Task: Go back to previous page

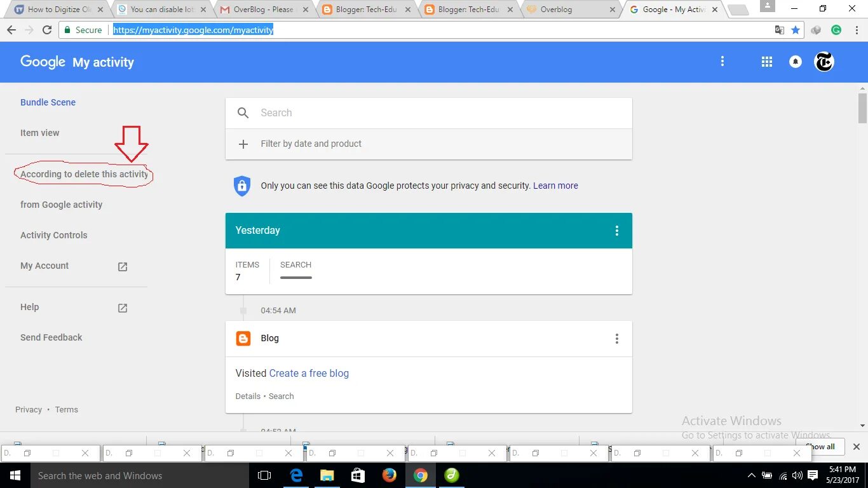Action: click(11, 30)
